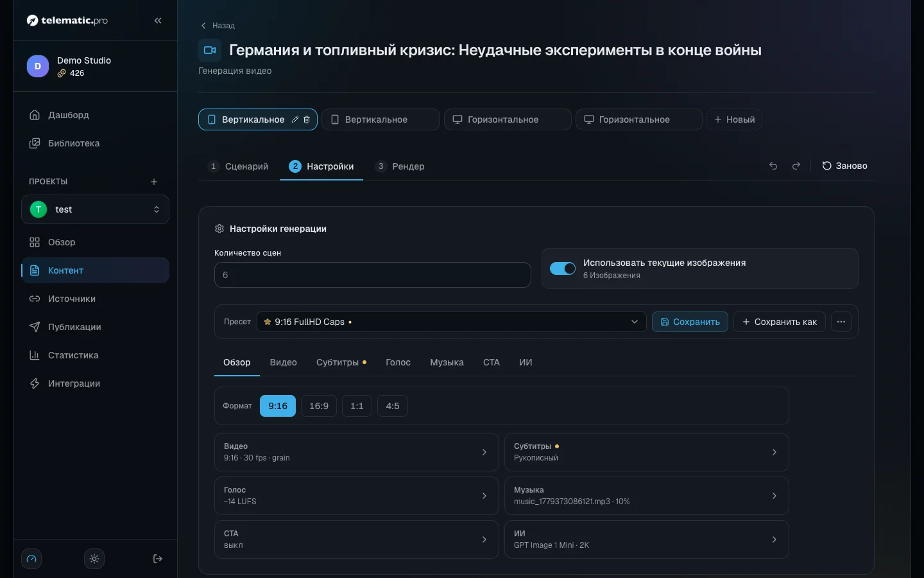Open Публикации section
This screenshot has width=924, height=578.
pos(95,327)
